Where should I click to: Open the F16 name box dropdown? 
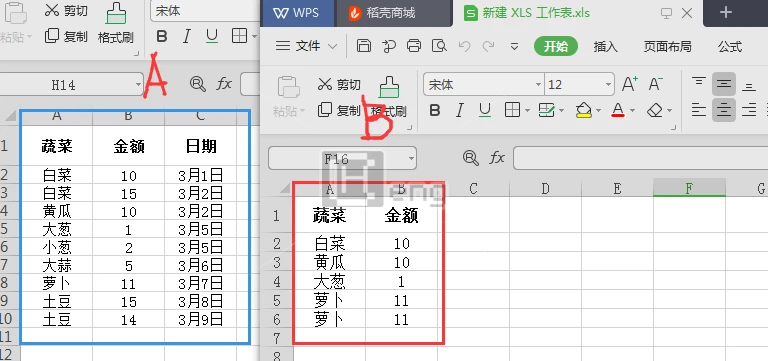tap(410, 158)
